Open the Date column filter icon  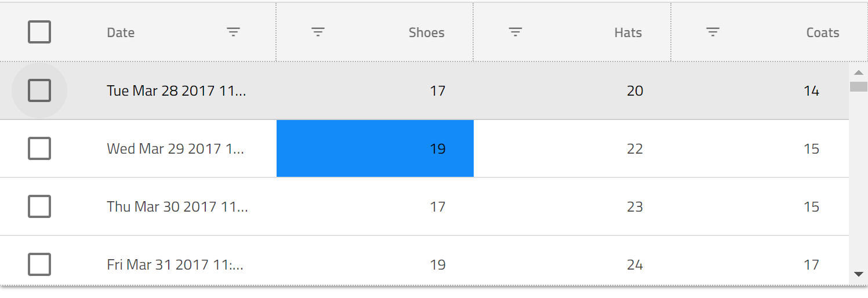click(233, 32)
